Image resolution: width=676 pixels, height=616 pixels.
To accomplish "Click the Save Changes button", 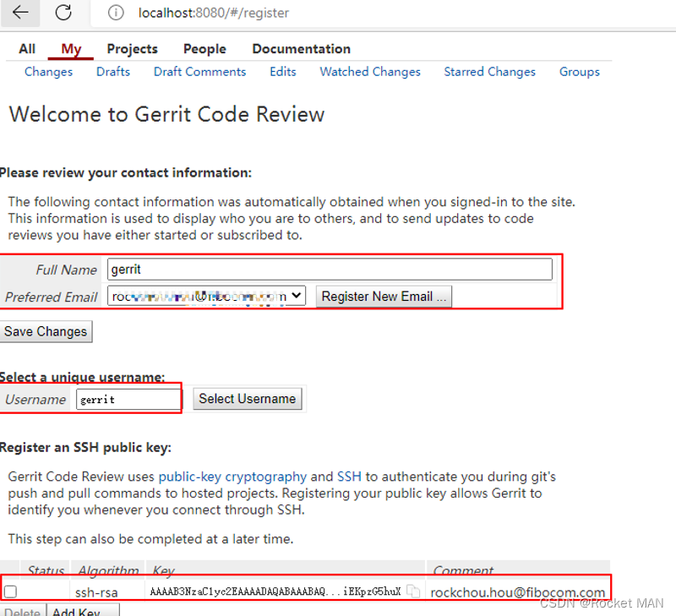I will click(46, 331).
